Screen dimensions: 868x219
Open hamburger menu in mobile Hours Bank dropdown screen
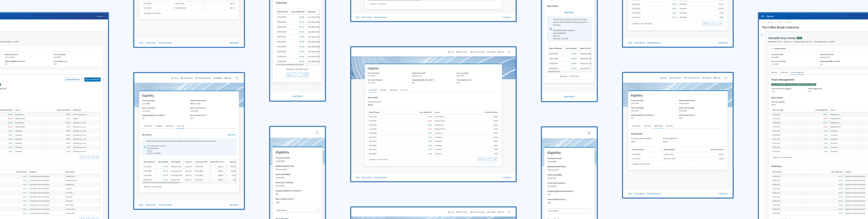click(589, 133)
